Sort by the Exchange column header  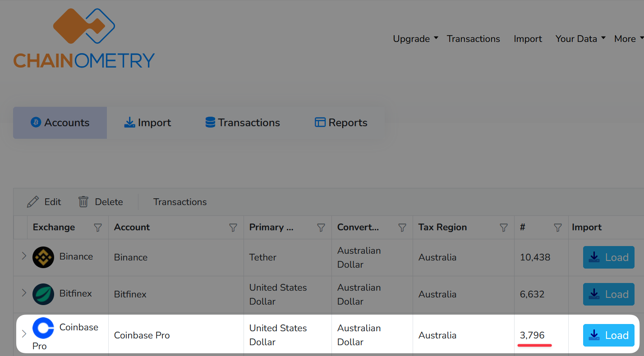[54, 227]
